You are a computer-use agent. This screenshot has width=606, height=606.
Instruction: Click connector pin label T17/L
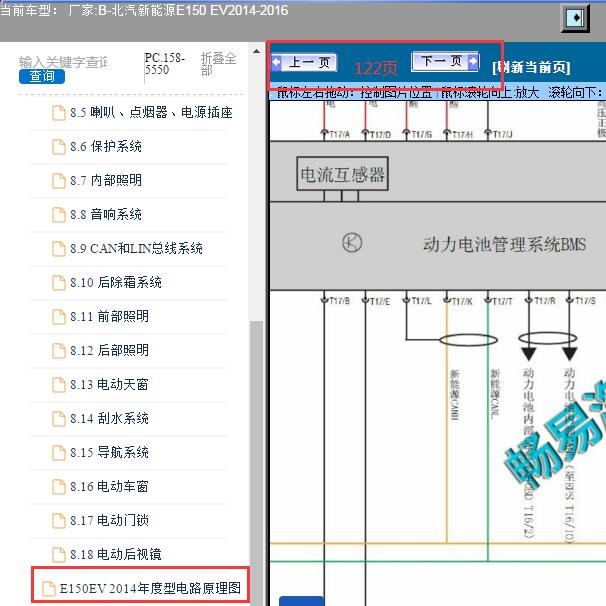tap(422, 301)
